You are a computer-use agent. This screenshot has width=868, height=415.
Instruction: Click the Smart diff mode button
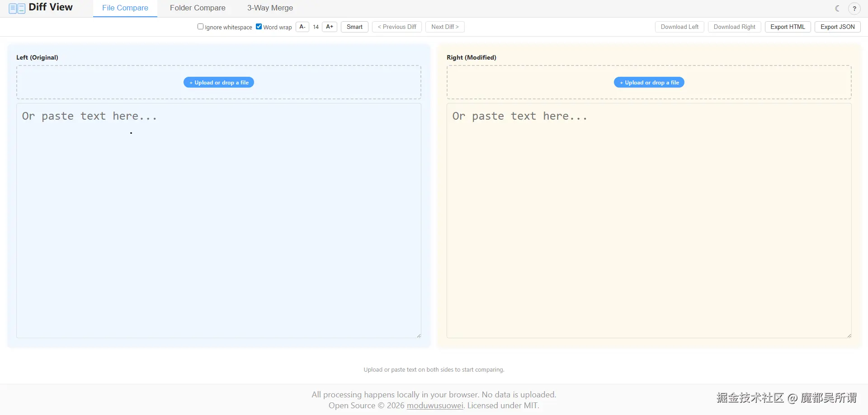(354, 27)
